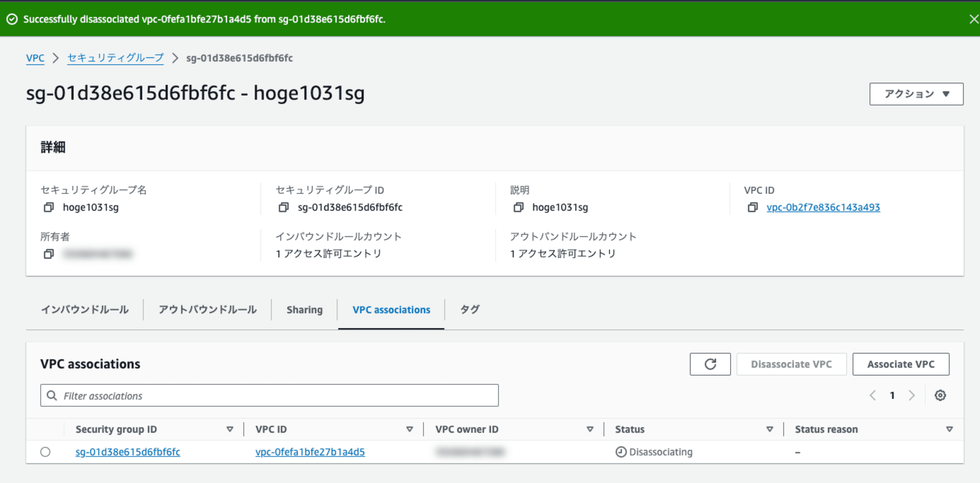Click the page title sg-01d38e615d6fbf6fc - hoge1031sg

(196, 93)
